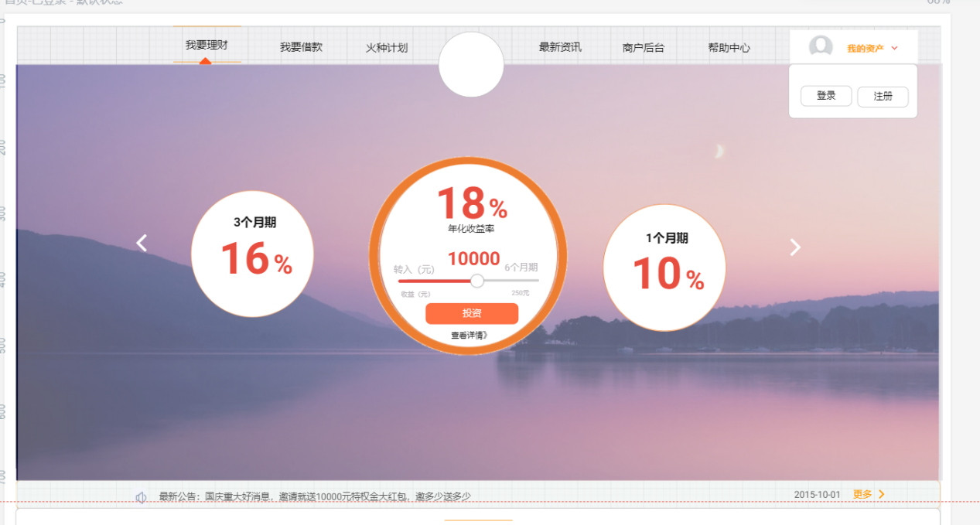Open the 我要借款 menu item
The width and height of the screenshot is (980, 525).
point(301,47)
